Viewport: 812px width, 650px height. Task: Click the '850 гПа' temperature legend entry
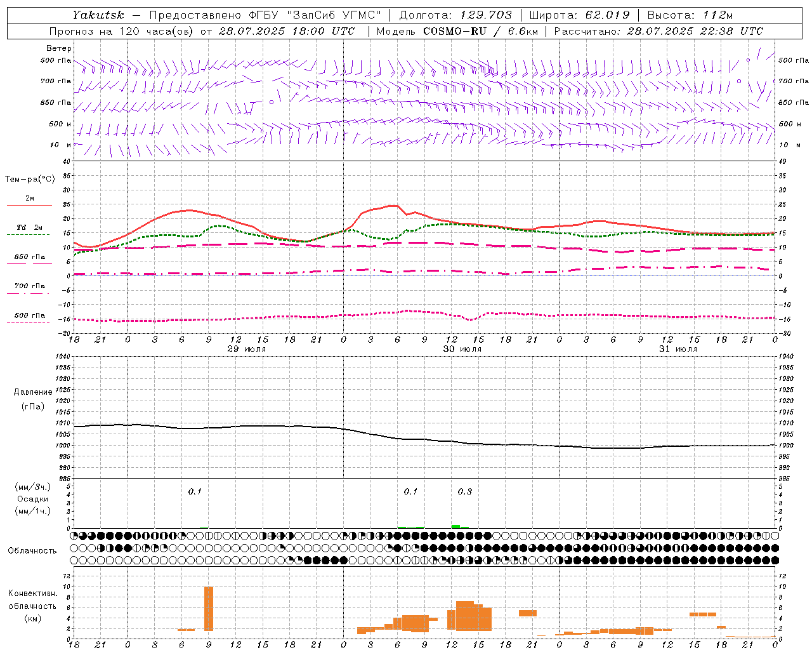pos(30,257)
